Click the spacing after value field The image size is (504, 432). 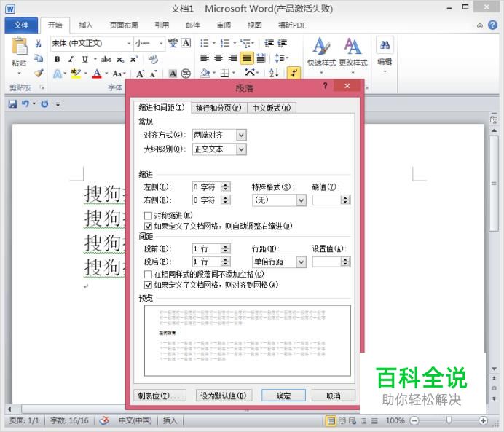coord(207,262)
